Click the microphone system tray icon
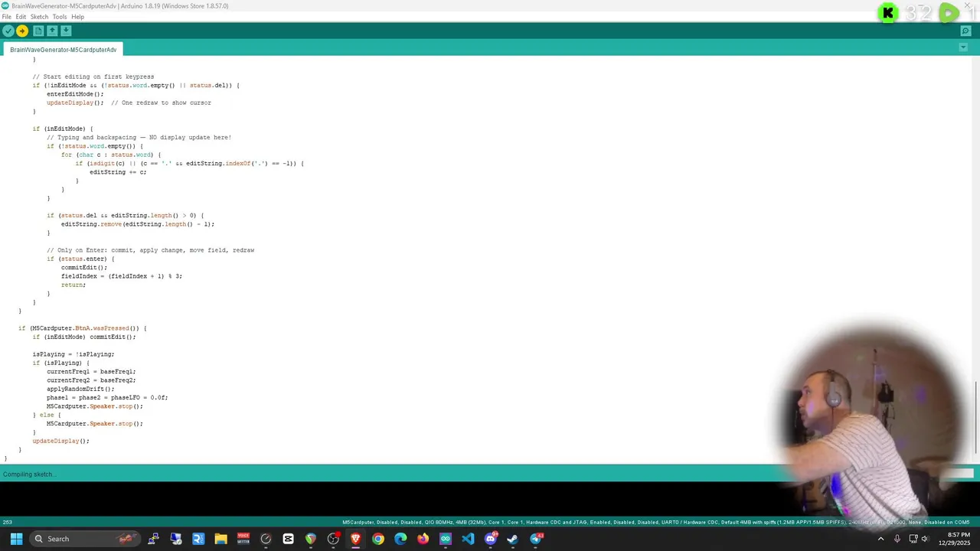 point(897,539)
